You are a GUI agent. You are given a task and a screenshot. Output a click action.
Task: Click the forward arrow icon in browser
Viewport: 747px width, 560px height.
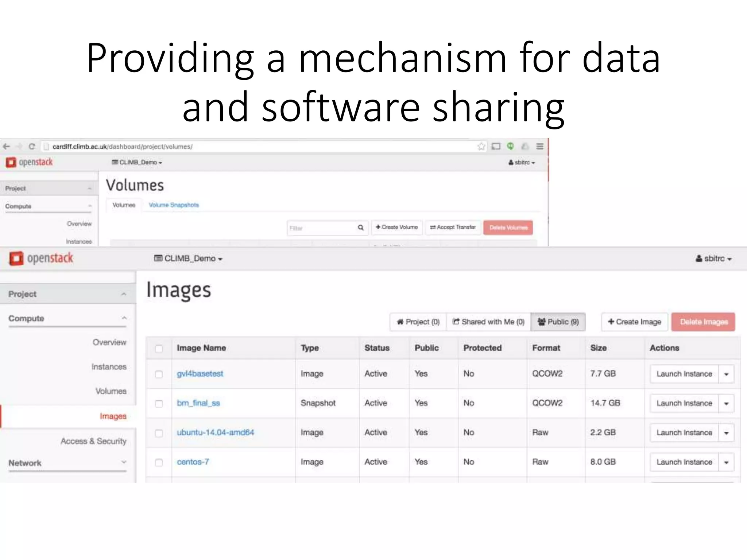tap(19, 147)
